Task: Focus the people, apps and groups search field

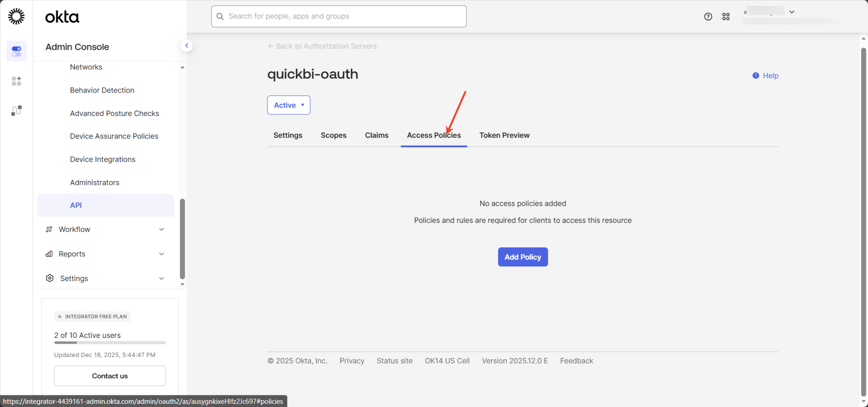Action: pyautogui.click(x=339, y=16)
